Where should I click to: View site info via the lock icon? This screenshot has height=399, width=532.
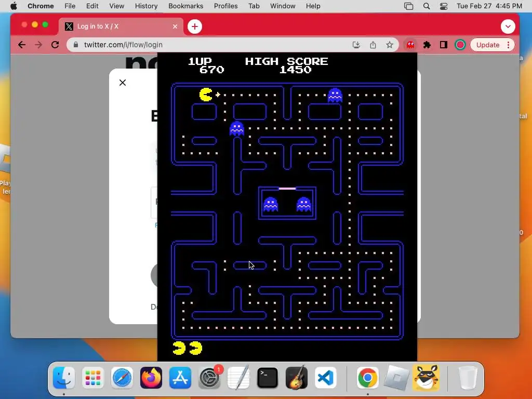coord(76,45)
